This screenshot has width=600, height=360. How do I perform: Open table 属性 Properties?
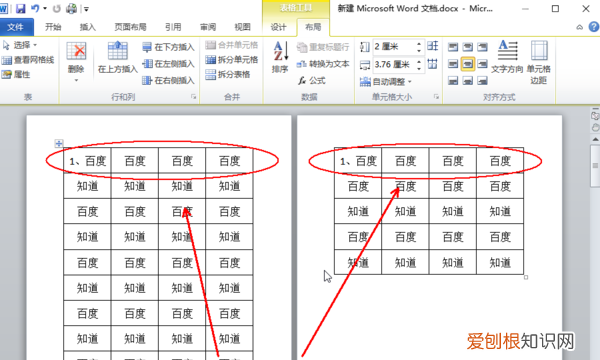16,74
